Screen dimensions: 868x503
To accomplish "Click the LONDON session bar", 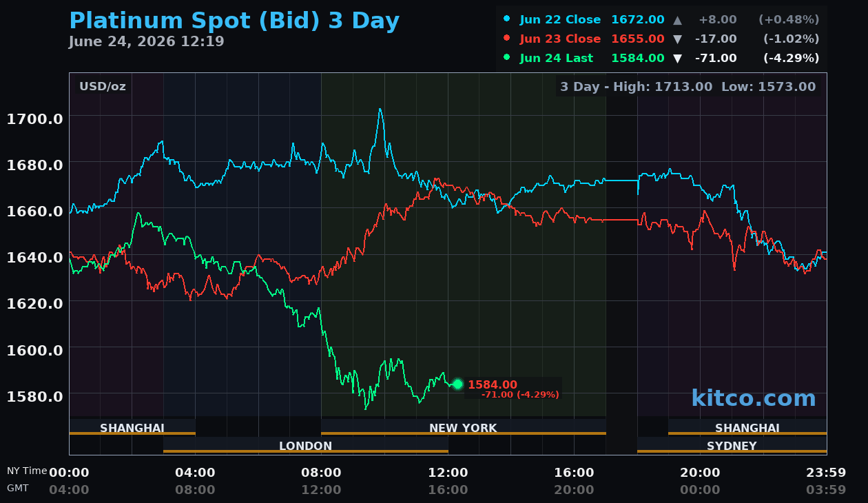I will pyautogui.click(x=306, y=446).
